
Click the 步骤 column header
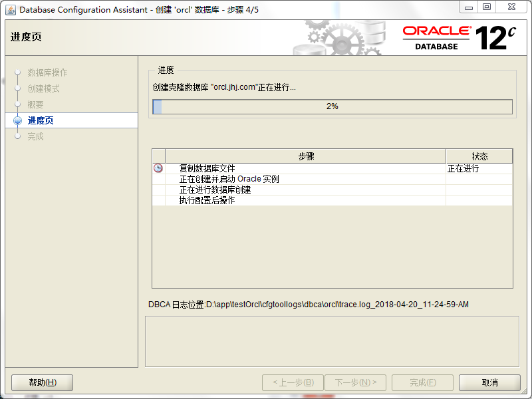click(306, 156)
